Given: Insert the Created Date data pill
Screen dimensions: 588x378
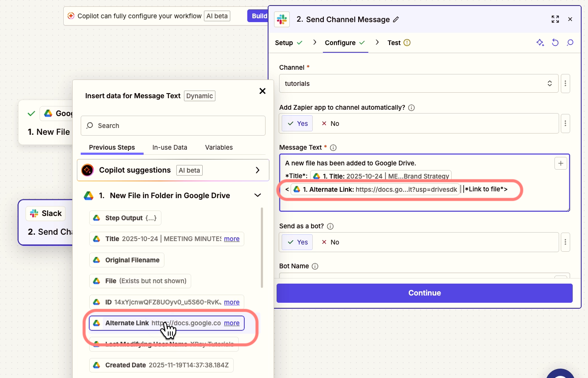Looking at the screenshot, I should pos(161,365).
